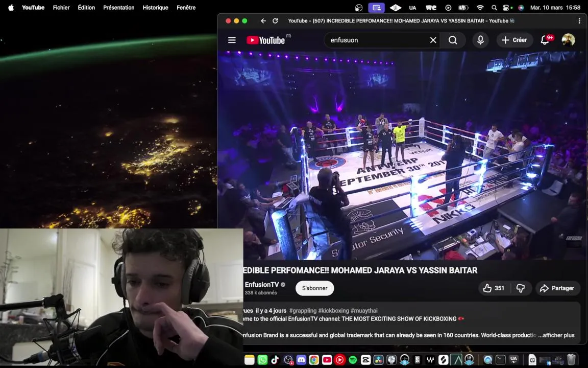The image size is (588, 368).
Task: Open the Fenêtre menu
Action: [x=186, y=8]
